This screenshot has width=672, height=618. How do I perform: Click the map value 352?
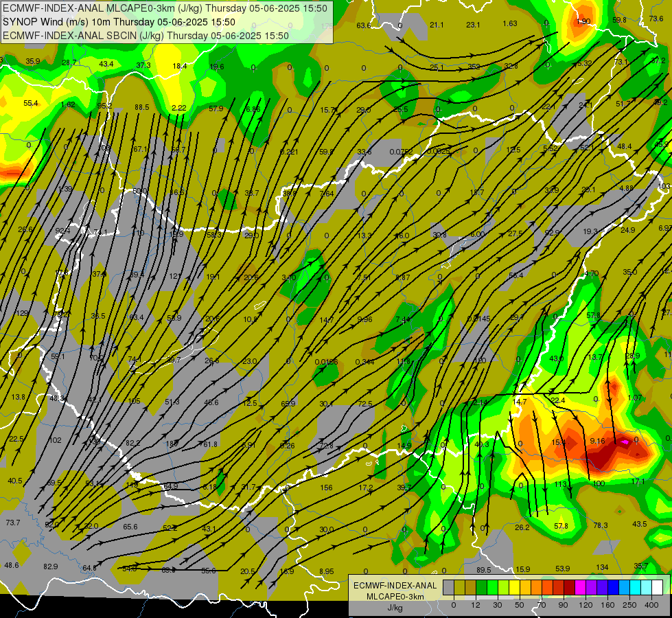[474, 67]
